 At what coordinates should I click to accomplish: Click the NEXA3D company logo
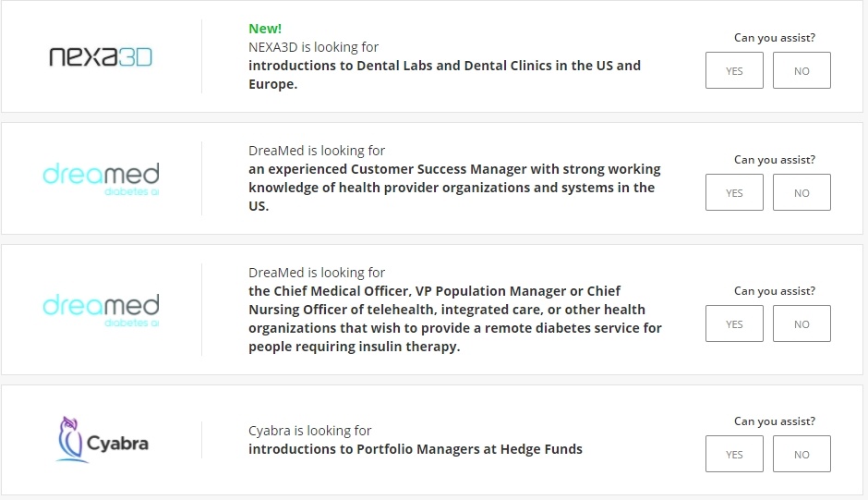click(101, 56)
